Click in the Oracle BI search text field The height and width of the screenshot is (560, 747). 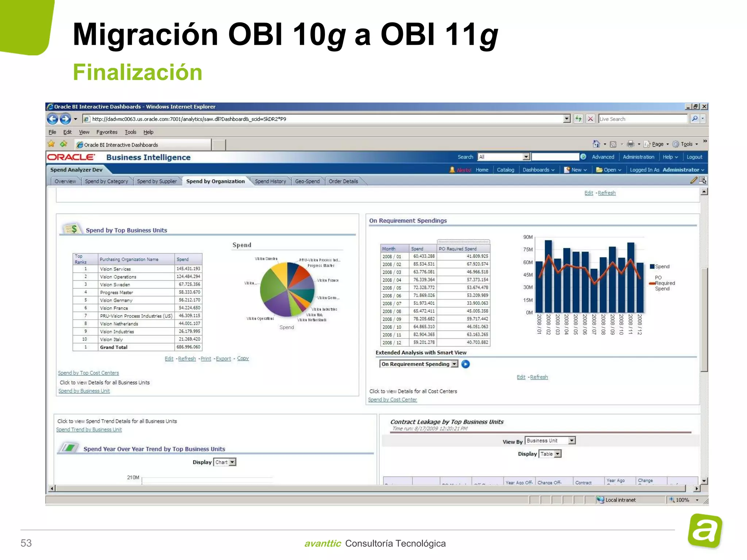click(x=555, y=157)
